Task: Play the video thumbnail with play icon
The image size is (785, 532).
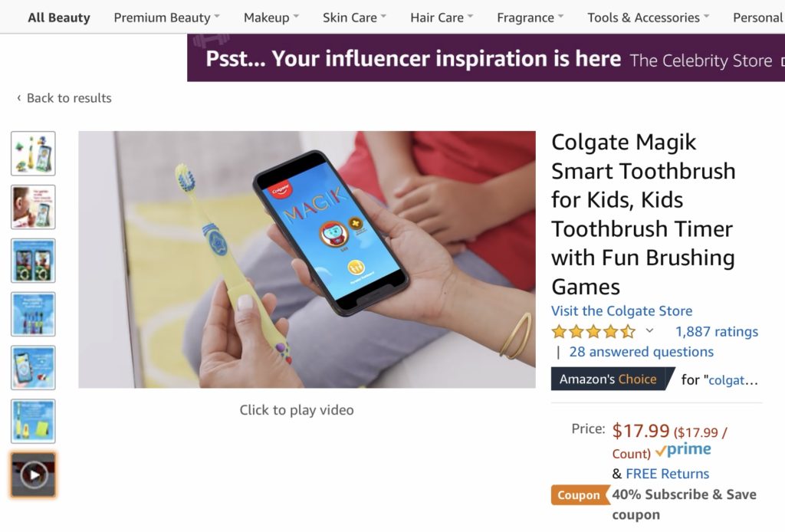Action: click(33, 475)
